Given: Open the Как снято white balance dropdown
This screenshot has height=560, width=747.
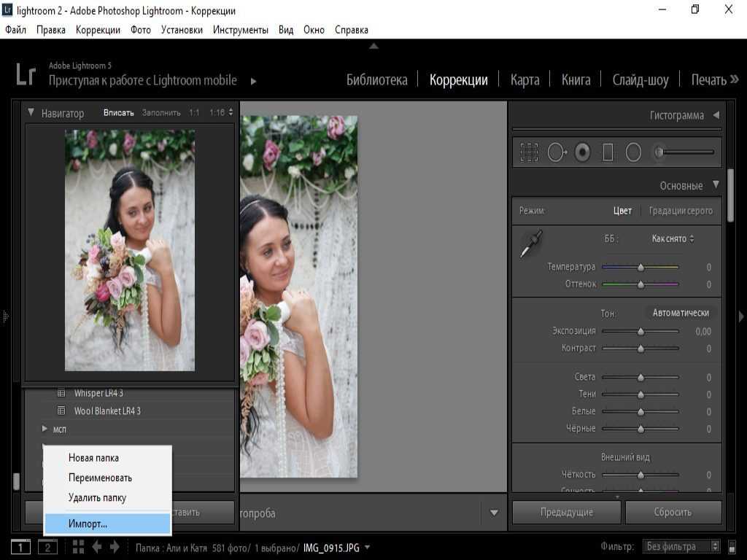Looking at the screenshot, I should click(x=673, y=239).
